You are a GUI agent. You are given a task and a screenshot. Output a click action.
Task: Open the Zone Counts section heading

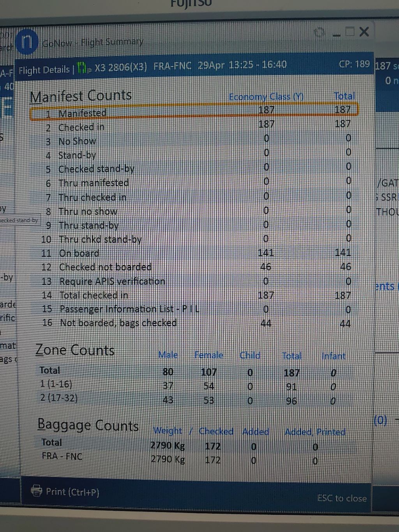[x=75, y=350]
